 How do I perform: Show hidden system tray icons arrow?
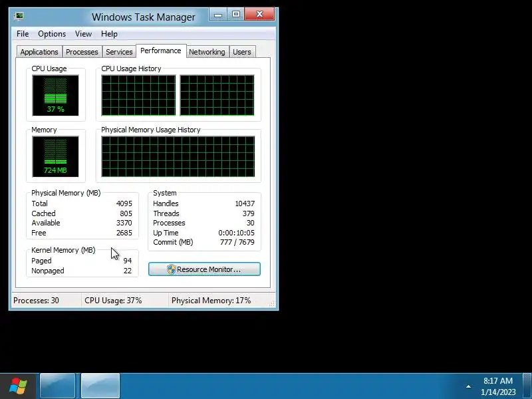point(468,386)
